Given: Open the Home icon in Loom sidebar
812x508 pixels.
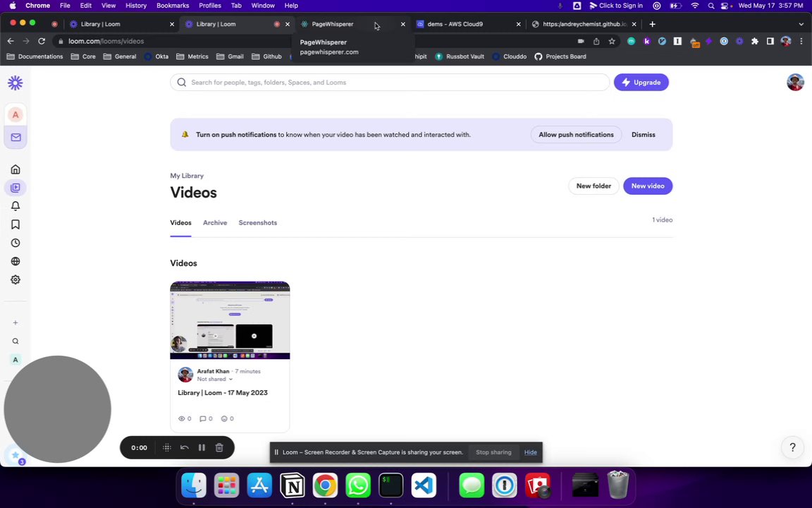Looking at the screenshot, I should tap(16, 169).
